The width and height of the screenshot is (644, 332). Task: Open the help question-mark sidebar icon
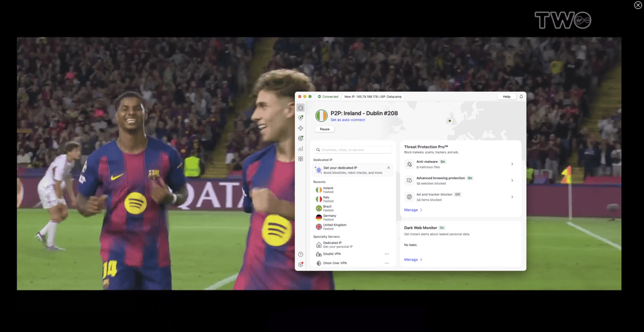tap(301, 254)
